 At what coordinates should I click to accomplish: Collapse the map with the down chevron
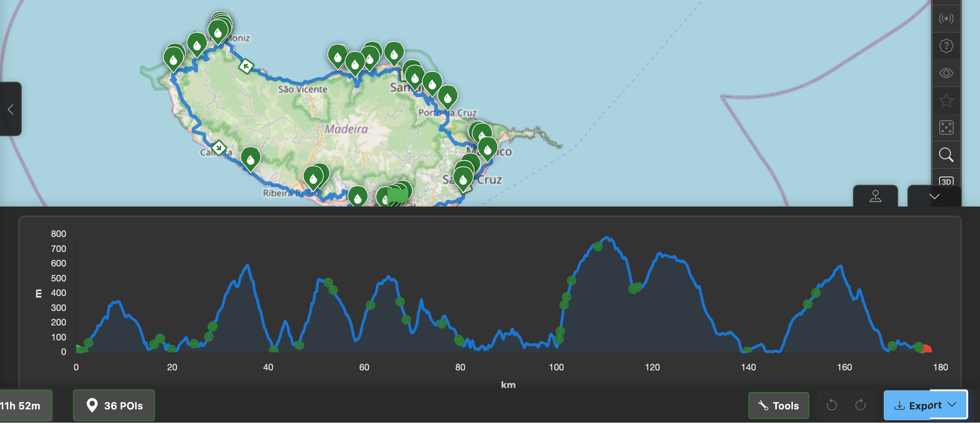coord(934,197)
